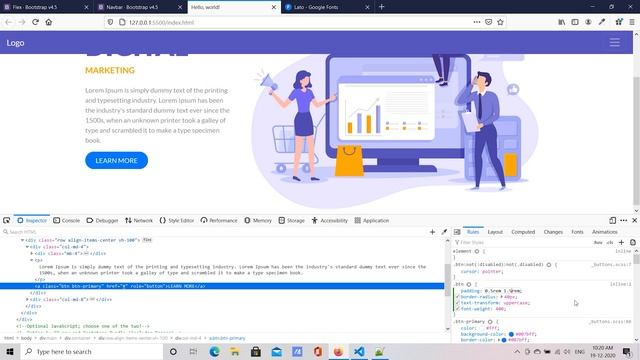This screenshot has height=360, width=640.
Task: Open a new browser tab with plus button
Action: click(381, 7)
